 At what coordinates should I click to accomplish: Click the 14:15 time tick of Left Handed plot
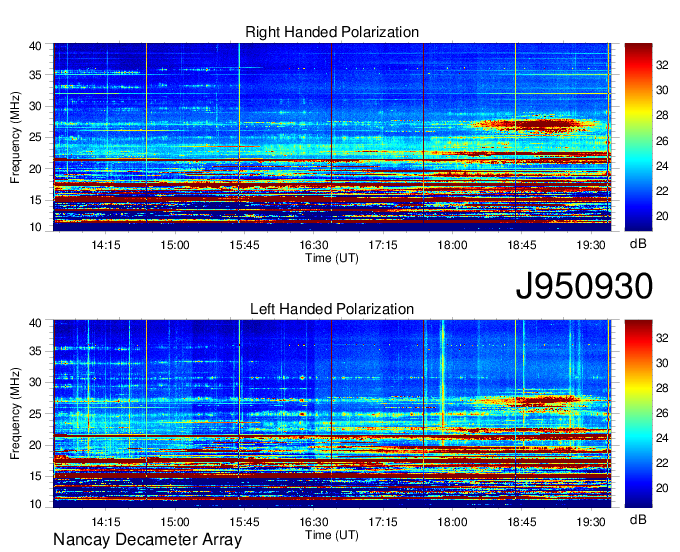point(106,521)
